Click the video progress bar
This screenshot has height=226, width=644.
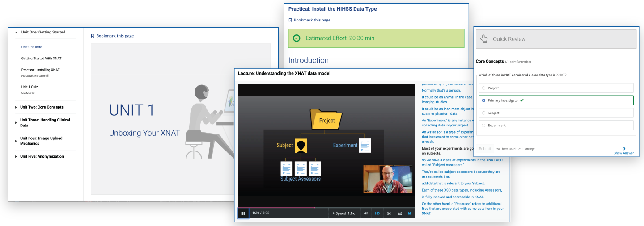coord(326,207)
